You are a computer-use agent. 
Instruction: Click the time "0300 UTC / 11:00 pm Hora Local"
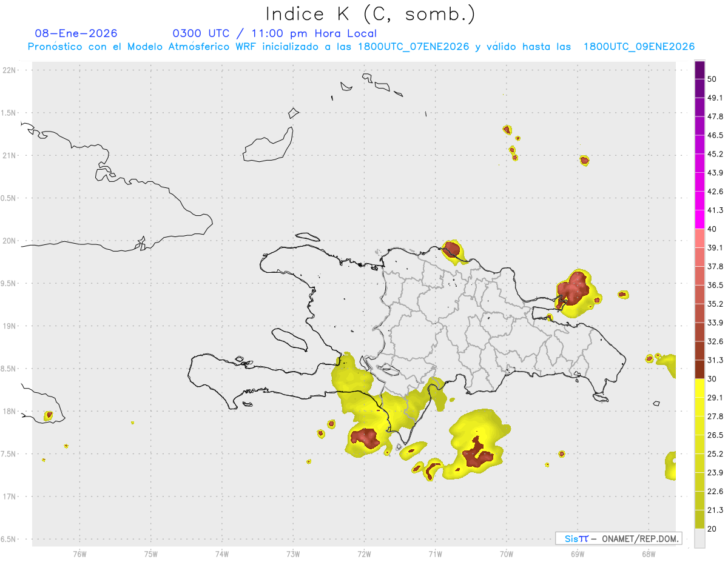(275, 33)
